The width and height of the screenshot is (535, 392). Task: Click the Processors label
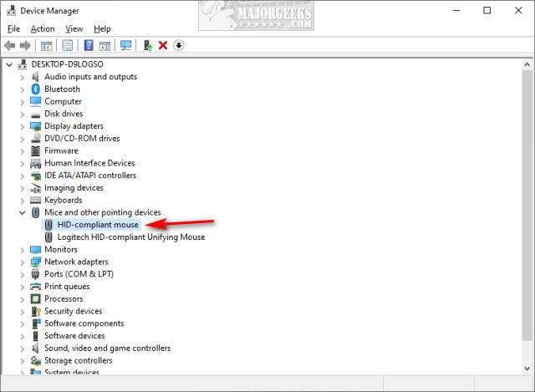[x=64, y=299]
